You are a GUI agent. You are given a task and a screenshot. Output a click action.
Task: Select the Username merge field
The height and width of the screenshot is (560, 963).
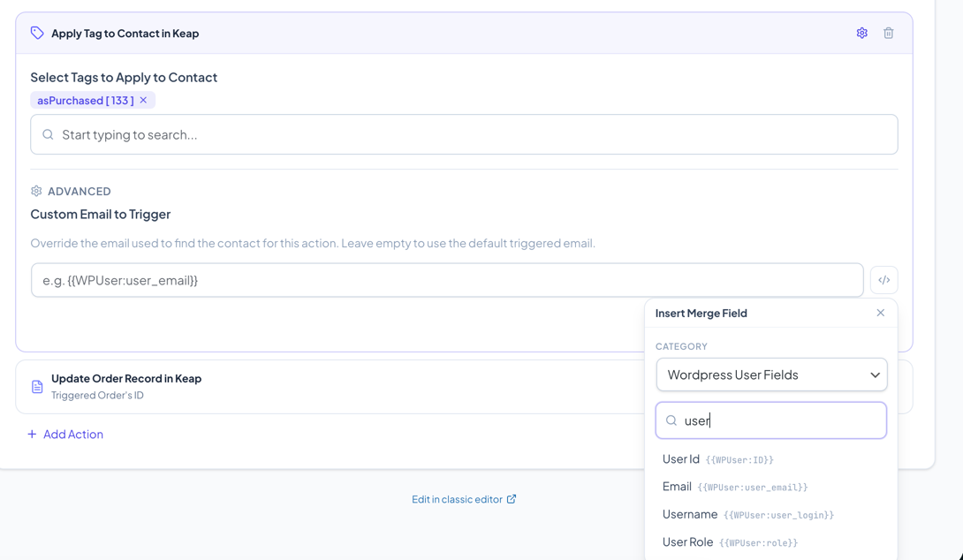689,514
